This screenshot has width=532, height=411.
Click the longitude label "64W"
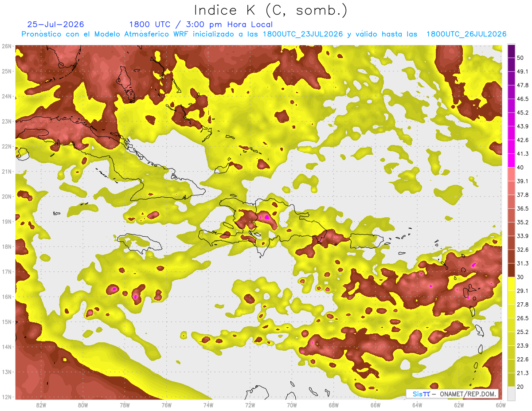pyautogui.click(x=417, y=405)
